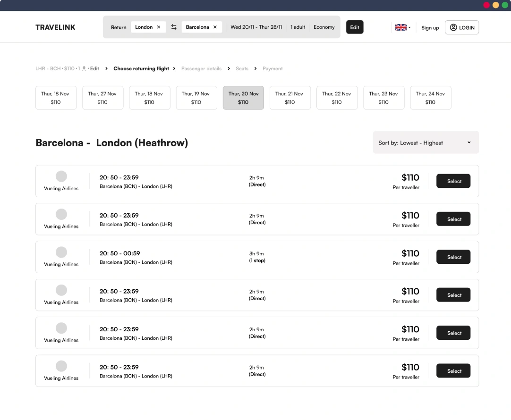511x420 pixels.
Task: Click the swap origin and destination arrows icon
Action: (x=174, y=27)
